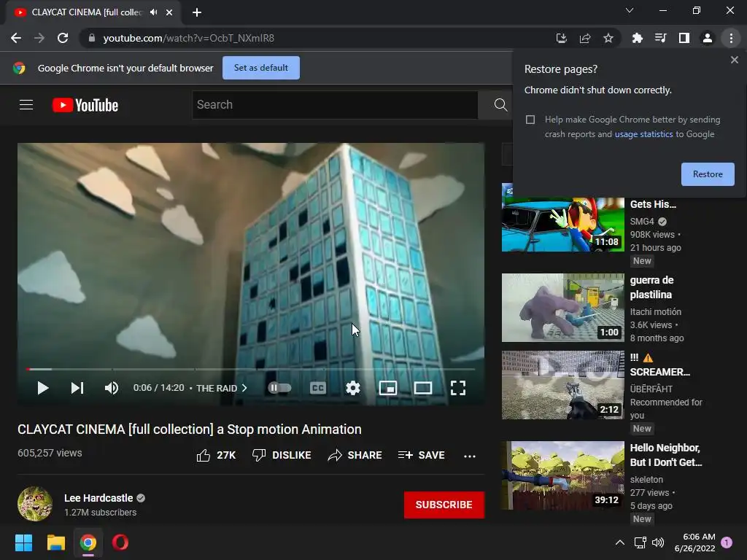Open the notification center badge
This screenshot has width=747, height=560.
click(x=727, y=542)
